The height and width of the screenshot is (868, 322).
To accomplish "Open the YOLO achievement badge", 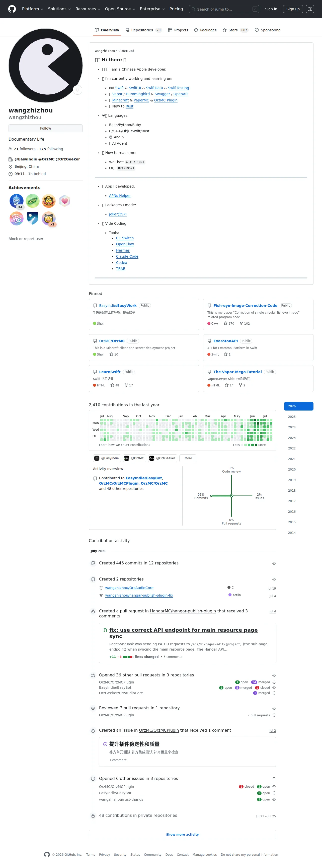I will click(x=17, y=219).
